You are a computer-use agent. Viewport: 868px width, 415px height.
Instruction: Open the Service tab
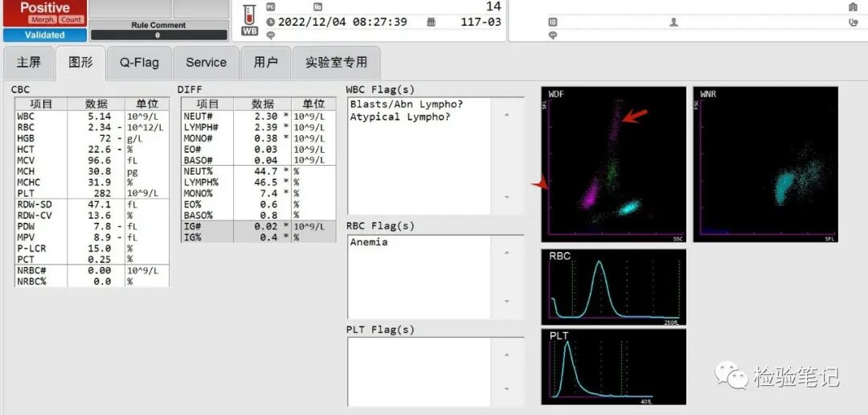tap(206, 63)
